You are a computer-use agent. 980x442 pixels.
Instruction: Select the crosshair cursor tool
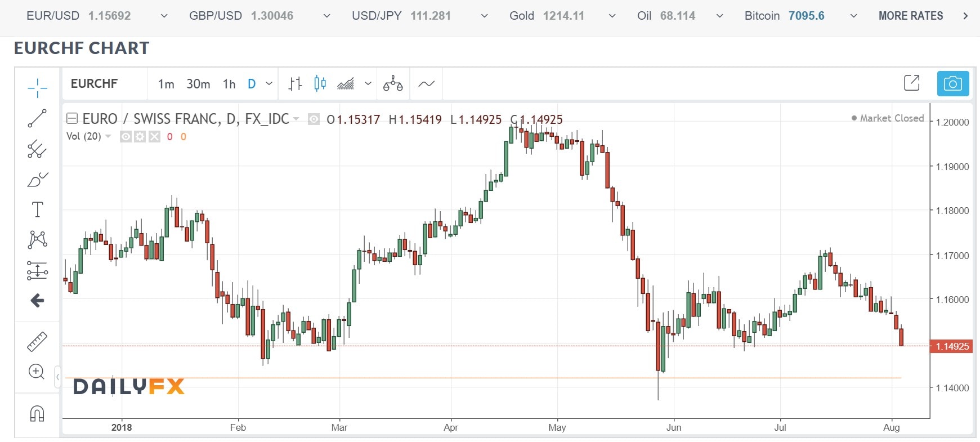(x=37, y=87)
